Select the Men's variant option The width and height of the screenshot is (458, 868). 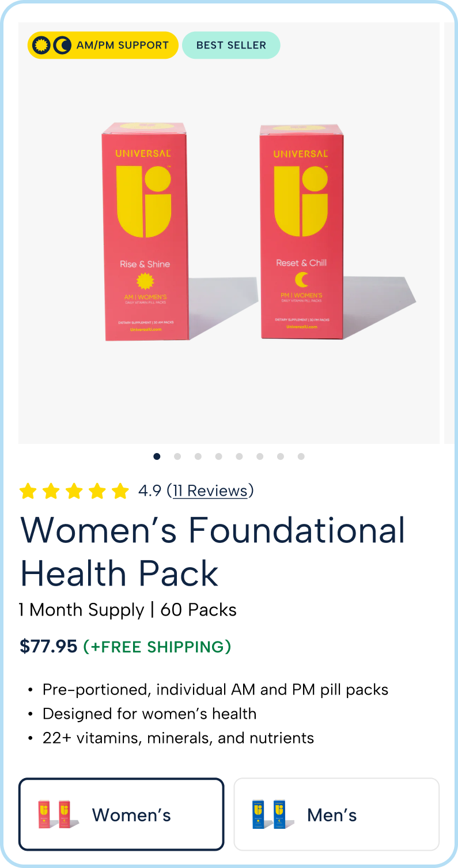point(336,814)
